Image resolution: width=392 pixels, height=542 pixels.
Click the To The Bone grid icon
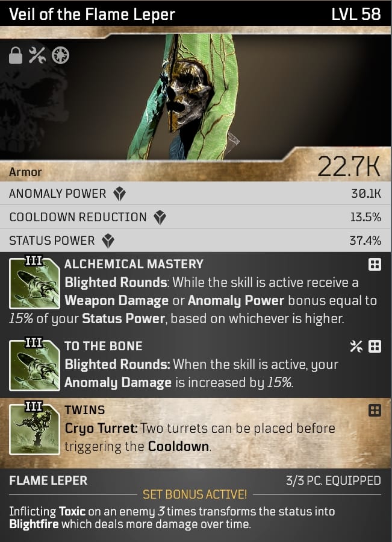coord(375,346)
